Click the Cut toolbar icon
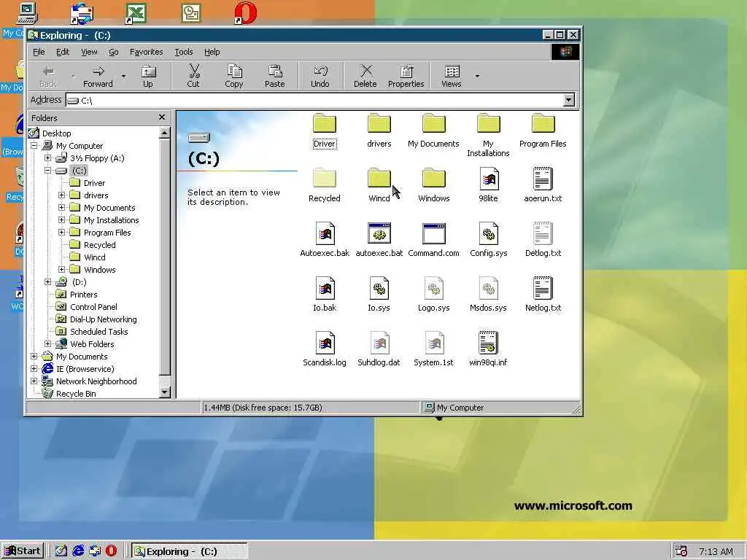747x560 pixels. pyautogui.click(x=193, y=76)
